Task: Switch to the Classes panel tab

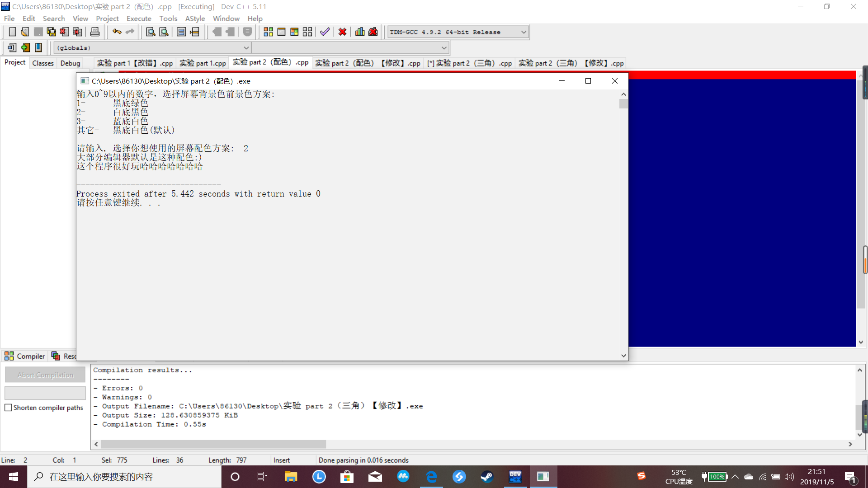Action: tap(43, 63)
